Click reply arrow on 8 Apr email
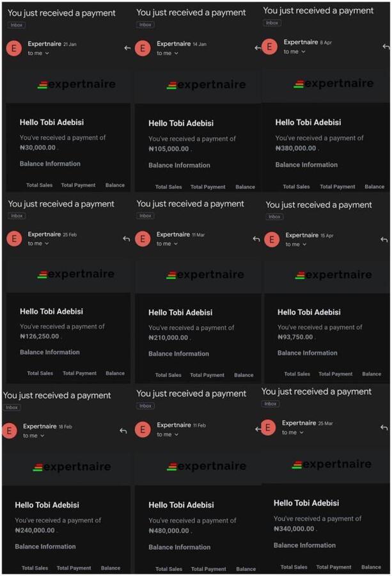 pos(385,47)
